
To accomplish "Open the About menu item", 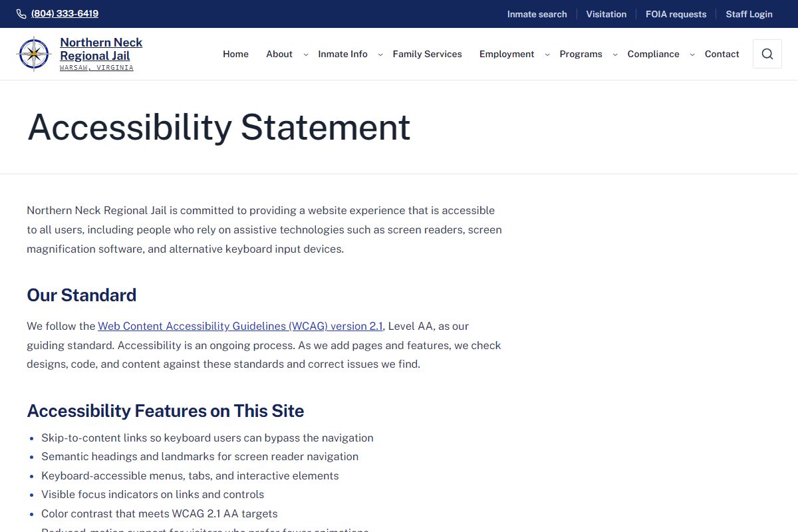I will [279, 54].
